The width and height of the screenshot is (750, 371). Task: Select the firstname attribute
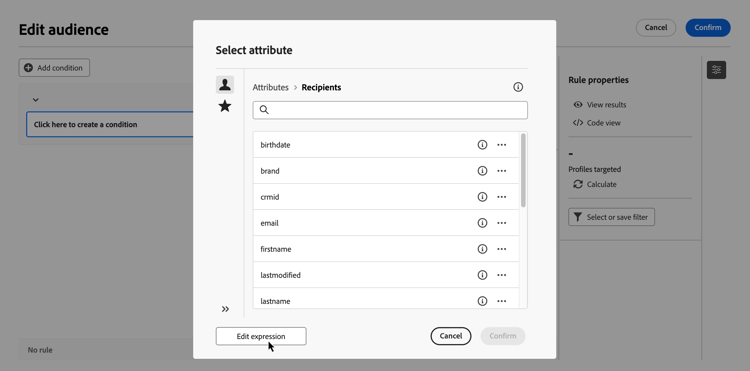coord(386,249)
